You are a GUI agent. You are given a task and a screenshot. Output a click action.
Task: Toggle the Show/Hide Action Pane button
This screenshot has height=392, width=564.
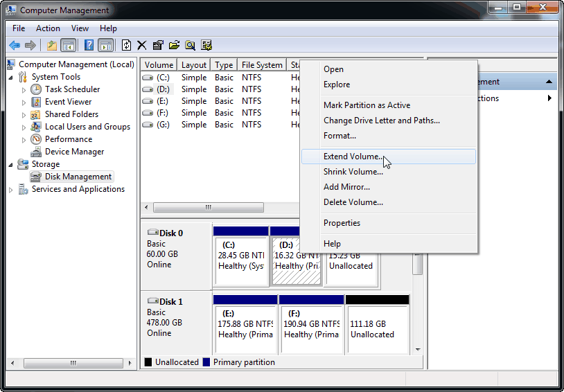(105, 46)
